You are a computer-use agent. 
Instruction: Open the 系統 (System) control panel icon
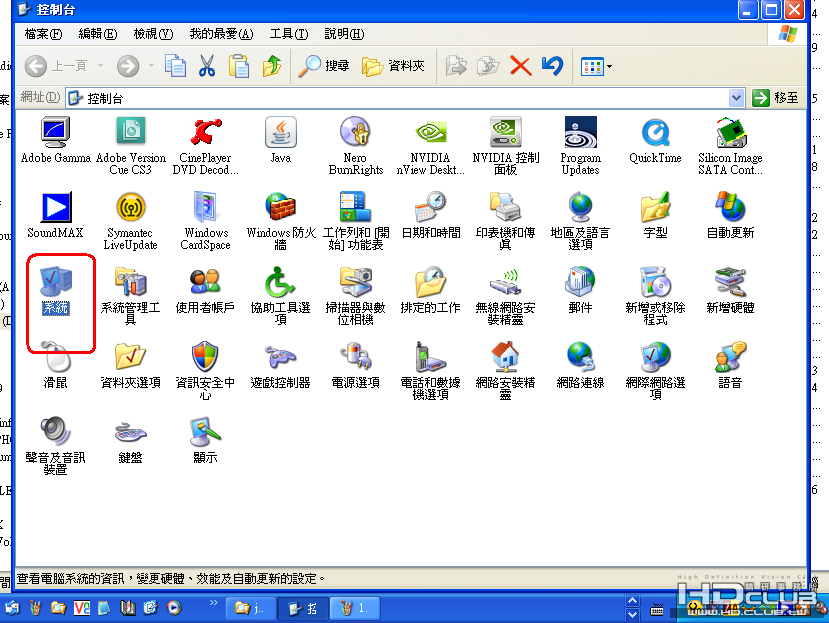coord(56,283)
